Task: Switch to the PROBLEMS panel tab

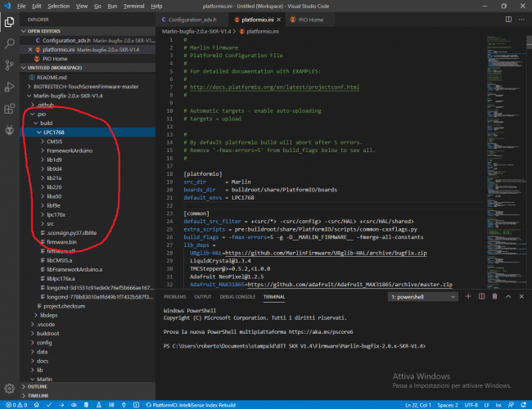Action: pyautogui.click(x=174, y=297)
